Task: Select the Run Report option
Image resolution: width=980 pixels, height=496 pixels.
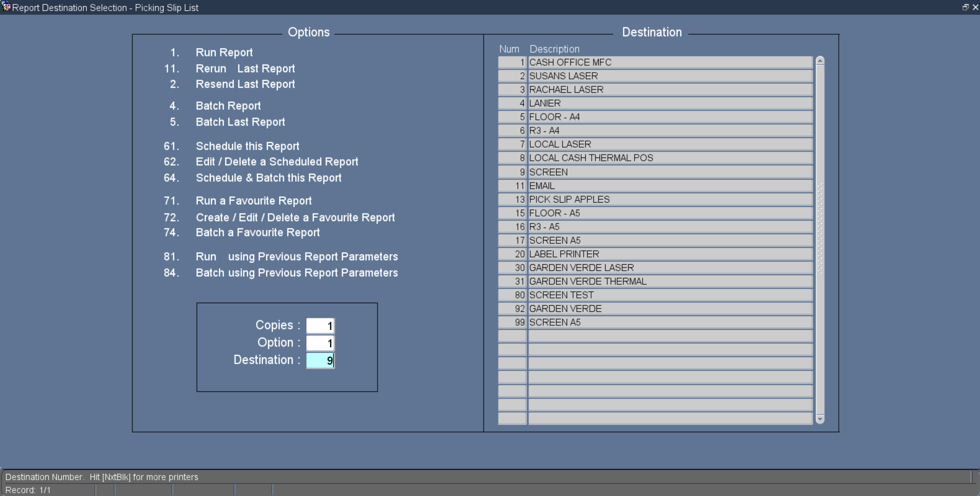Action: coord(224,53)
